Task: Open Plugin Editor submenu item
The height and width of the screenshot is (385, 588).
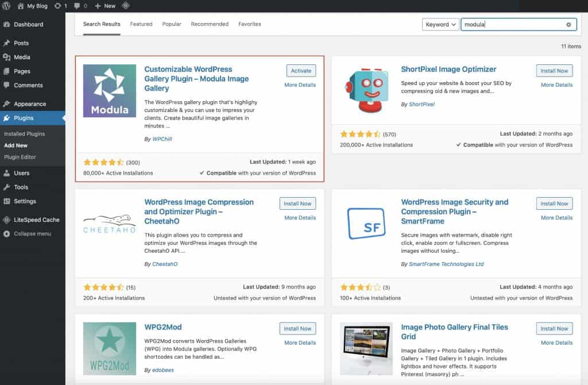Action: 20,157
